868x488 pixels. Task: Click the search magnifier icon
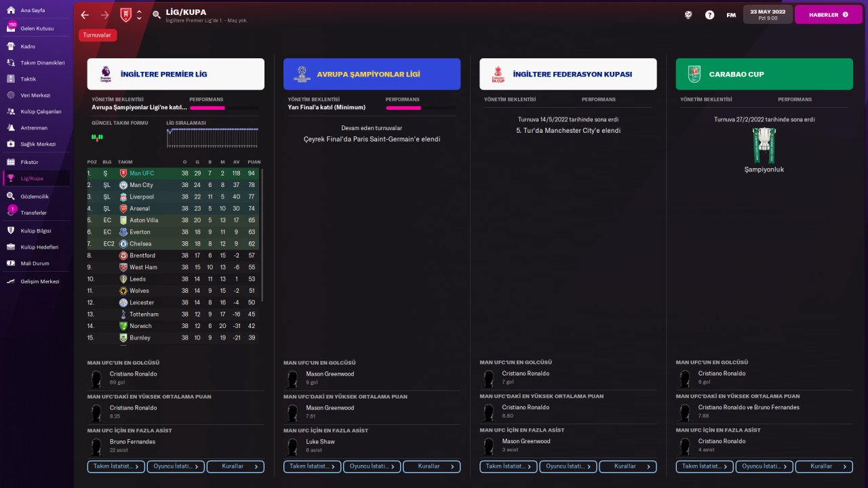(157, 15)
